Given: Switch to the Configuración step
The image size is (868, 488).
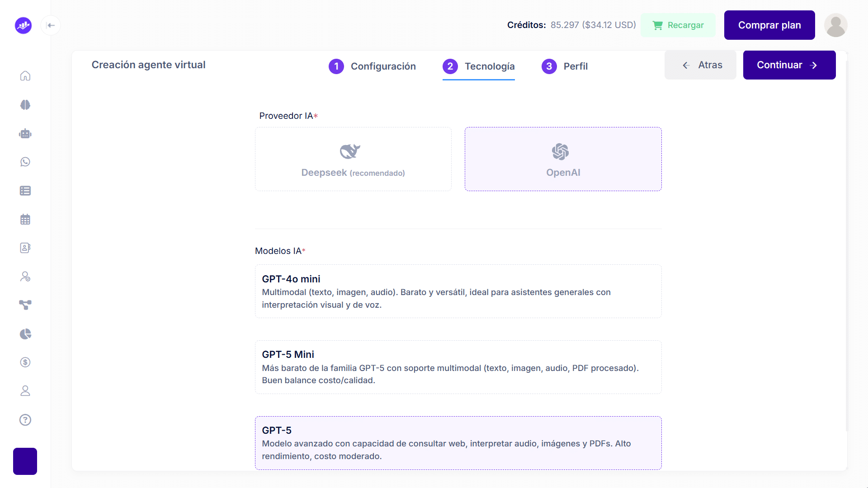Looking at the screenshot, I should point(372,66).
